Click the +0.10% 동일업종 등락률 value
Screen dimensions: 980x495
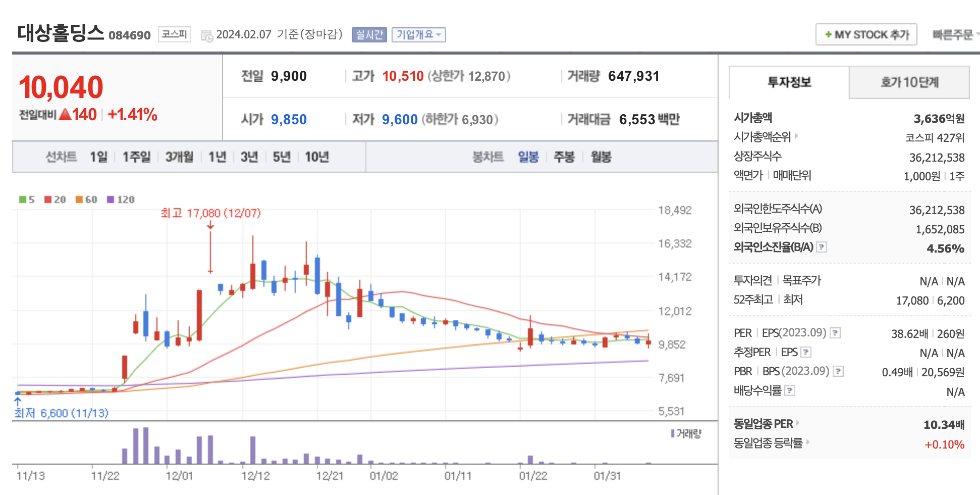click(945, 444)
